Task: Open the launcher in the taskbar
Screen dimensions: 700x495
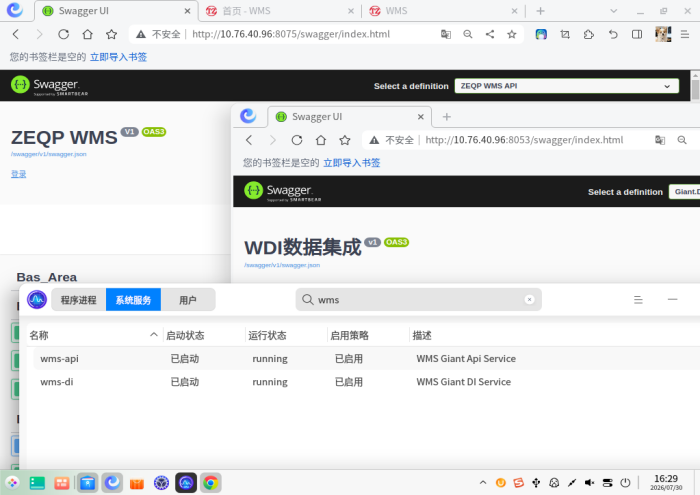Action: tap(12, 483)
